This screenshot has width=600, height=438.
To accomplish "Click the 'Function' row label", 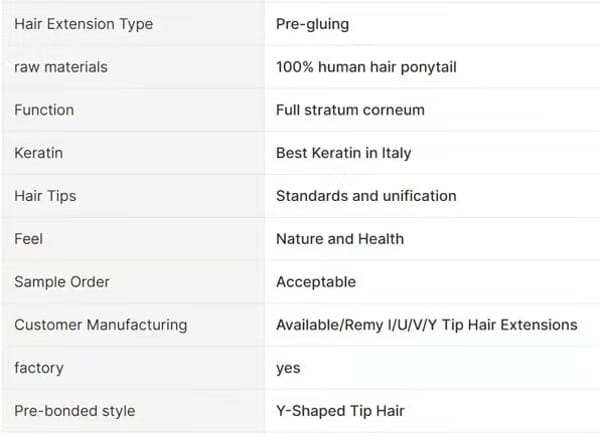I will pyautogui.click(x=44, y=110).
